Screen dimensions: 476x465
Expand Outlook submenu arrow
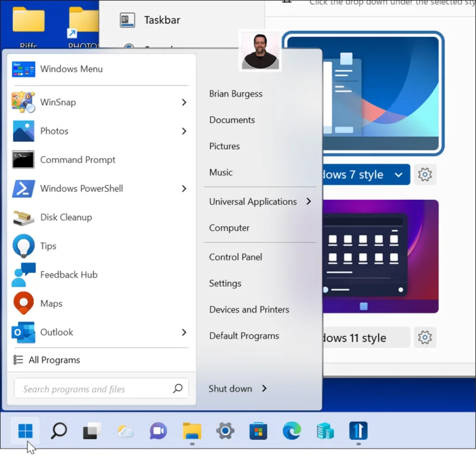tap(184, 332)
